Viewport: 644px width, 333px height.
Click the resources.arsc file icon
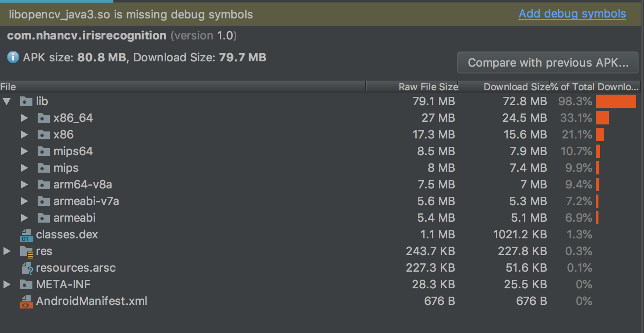26,268
